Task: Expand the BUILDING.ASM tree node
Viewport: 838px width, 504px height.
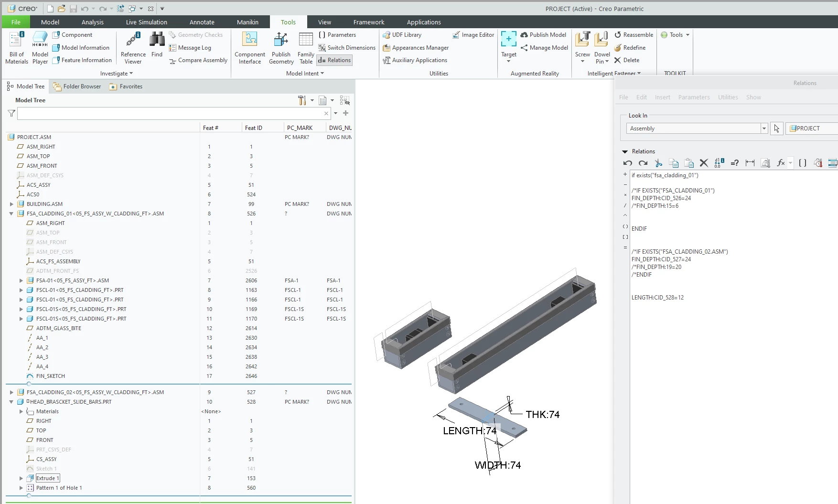Action: point(11,204)
